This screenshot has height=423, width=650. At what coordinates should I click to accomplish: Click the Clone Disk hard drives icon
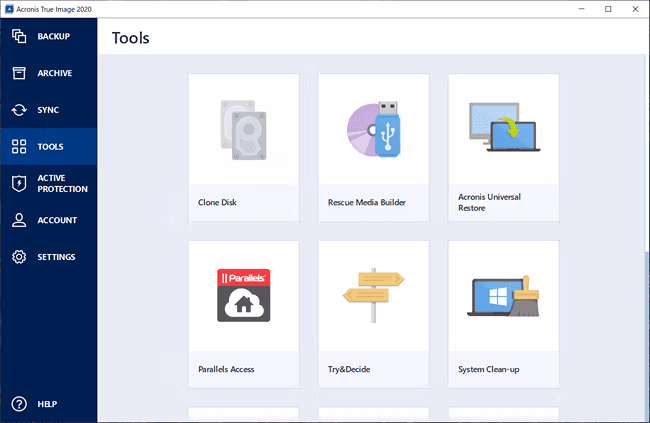click(243, 130)
